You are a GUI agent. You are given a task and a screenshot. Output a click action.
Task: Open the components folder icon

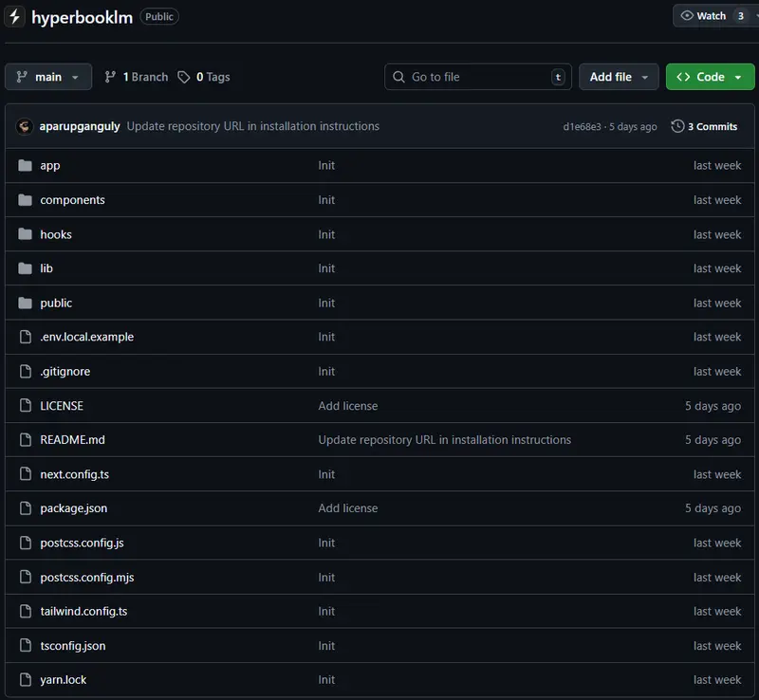pyautogui.click(x=26, y=199)
